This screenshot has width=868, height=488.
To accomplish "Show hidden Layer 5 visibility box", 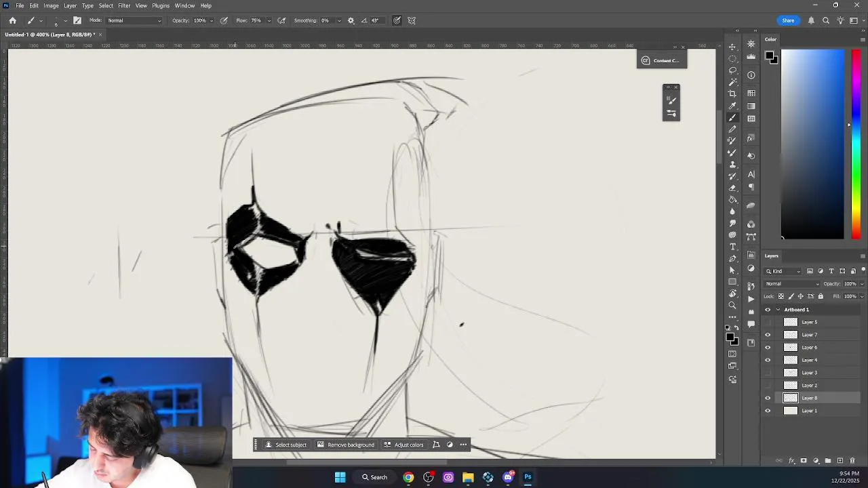I will click(768, 322).
